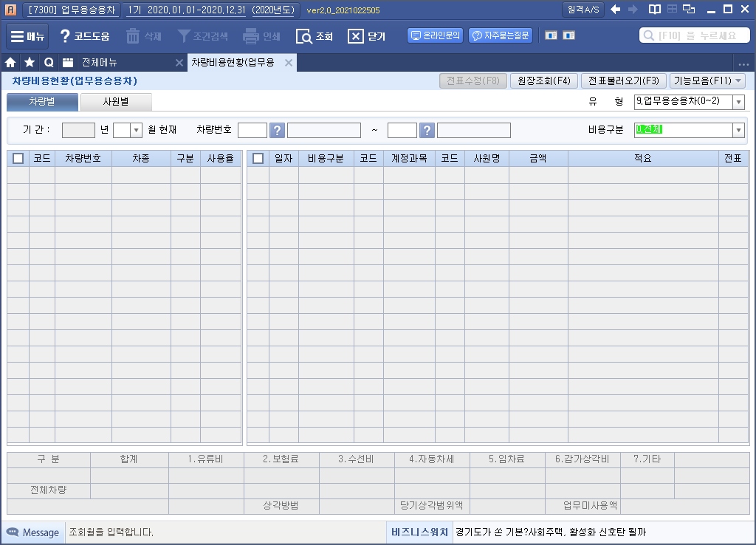
Task: Click the 닫기 toolbar icon
Action: pyautogui.click(x=356, y=36)
